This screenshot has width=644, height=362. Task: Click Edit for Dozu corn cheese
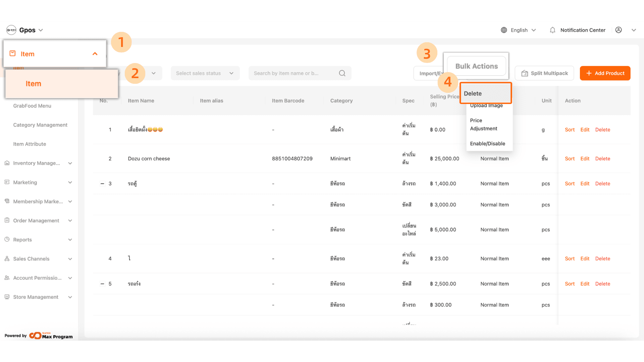(x=585, y=159)
